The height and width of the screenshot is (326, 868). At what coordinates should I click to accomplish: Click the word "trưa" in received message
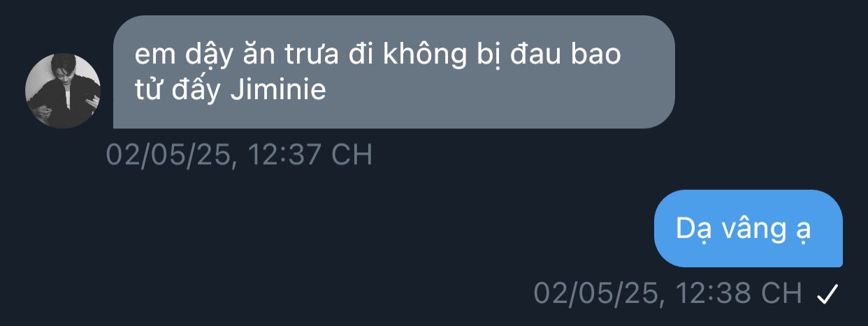point(312,54)
